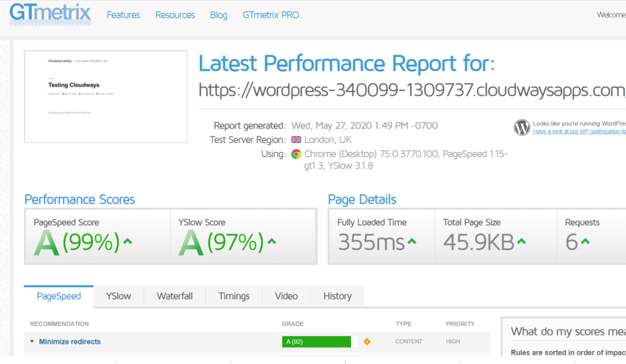Select the PageSpeed tab
This screenshot has height=364, width=626.
tap(59, 296)
